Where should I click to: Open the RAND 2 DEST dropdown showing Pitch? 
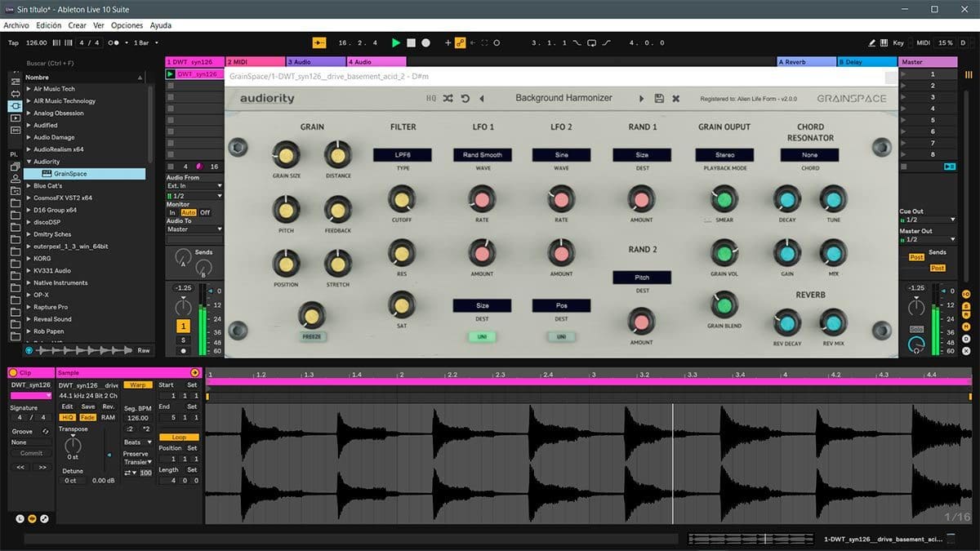pyautogui.click(x=642, y=277)
